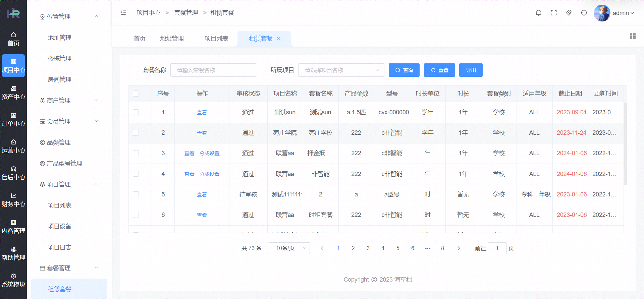Open 售后中心 module

13,173
